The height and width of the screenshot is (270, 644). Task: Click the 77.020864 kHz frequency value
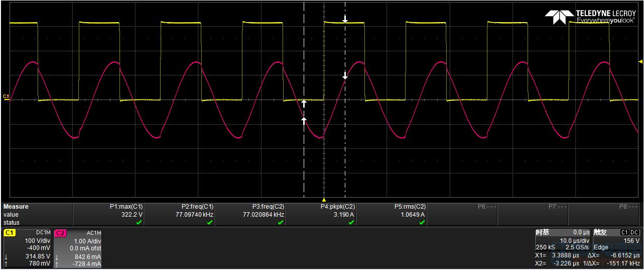(264, 215)
